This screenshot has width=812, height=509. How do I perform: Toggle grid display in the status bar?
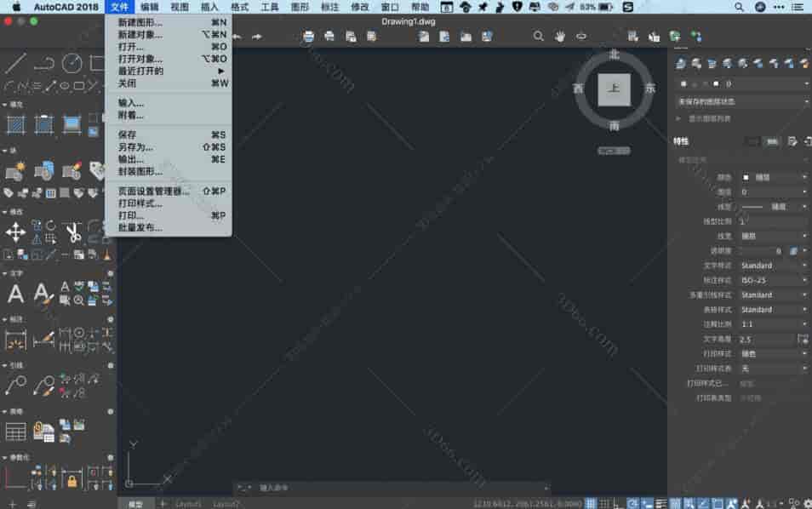click(x=591, y=502)
